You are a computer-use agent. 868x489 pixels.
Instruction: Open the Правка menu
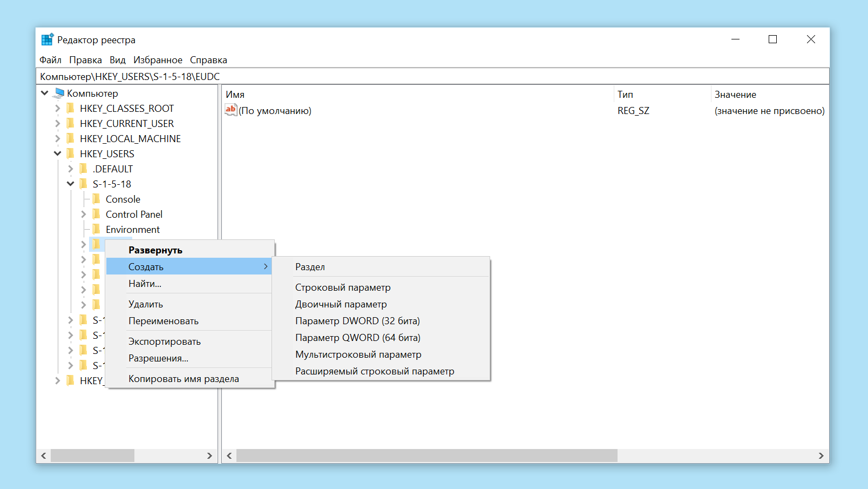tap(85, 60)
